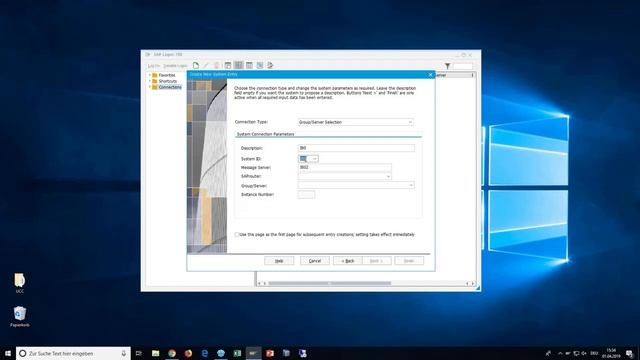Image resolution: width=640 pixels, height=360 pixels.
Task: Select the Papierkorb recycle bin desktop icon
Action: point(20,317)
